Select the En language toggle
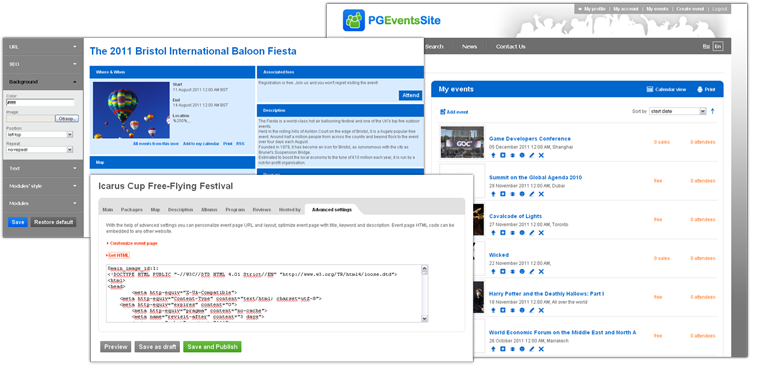 717,47
